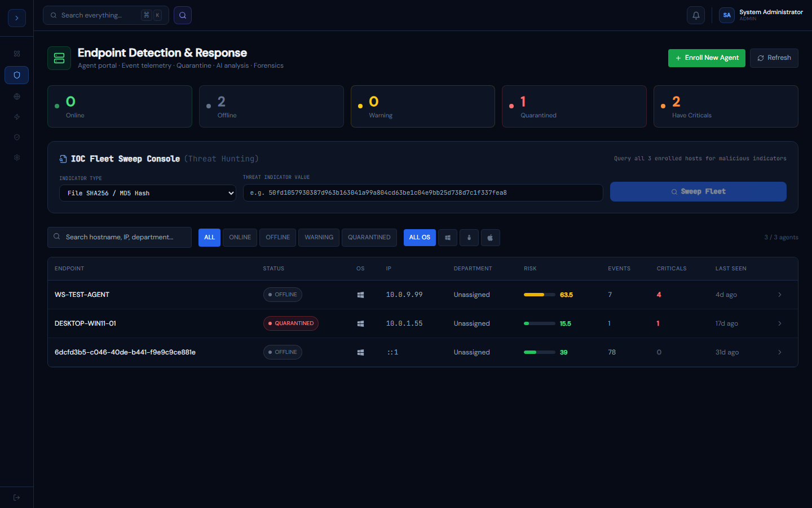Click the LAST SEEN column header

[x=731, y=269]
